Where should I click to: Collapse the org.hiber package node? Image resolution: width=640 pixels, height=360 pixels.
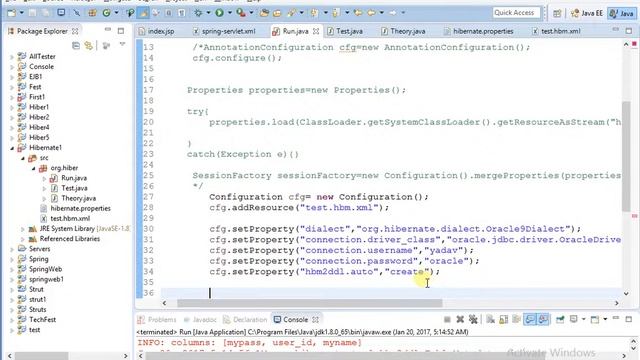[33, 168]
